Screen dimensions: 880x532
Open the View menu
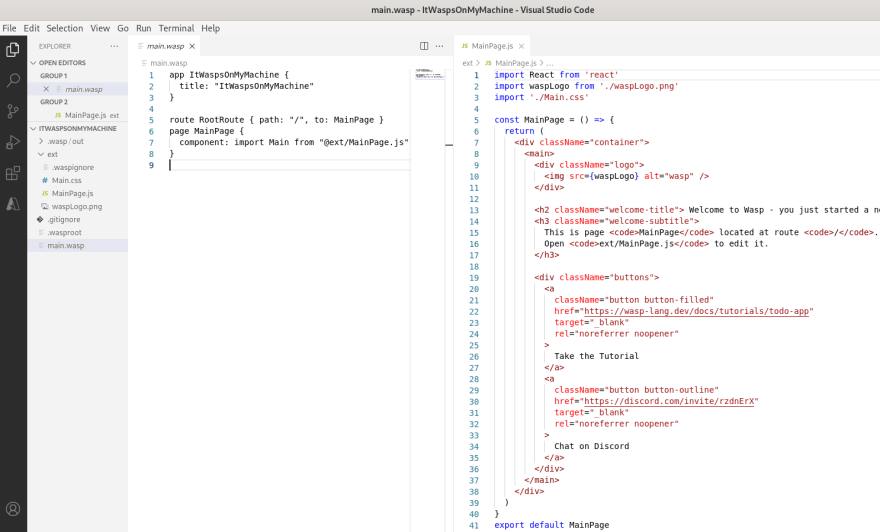point(100,28)
